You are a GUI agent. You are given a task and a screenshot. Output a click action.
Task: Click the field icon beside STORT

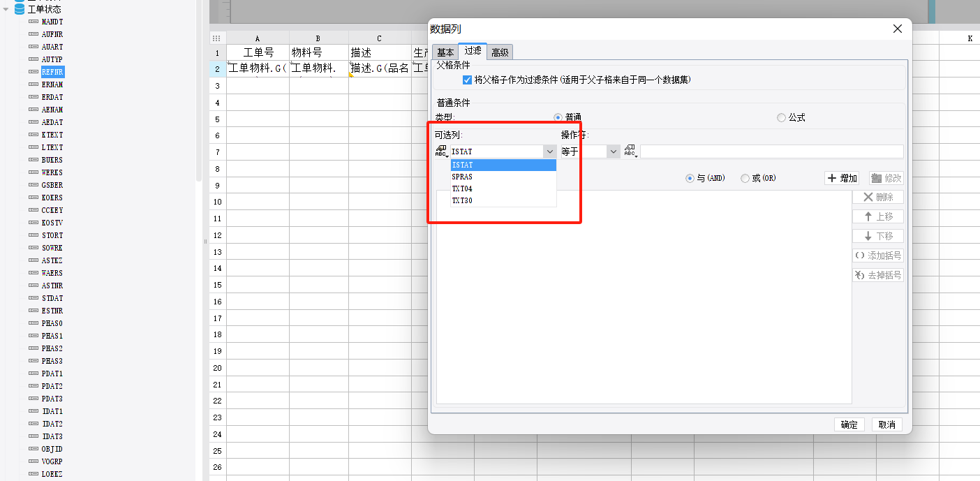click(x=34, y=235)
